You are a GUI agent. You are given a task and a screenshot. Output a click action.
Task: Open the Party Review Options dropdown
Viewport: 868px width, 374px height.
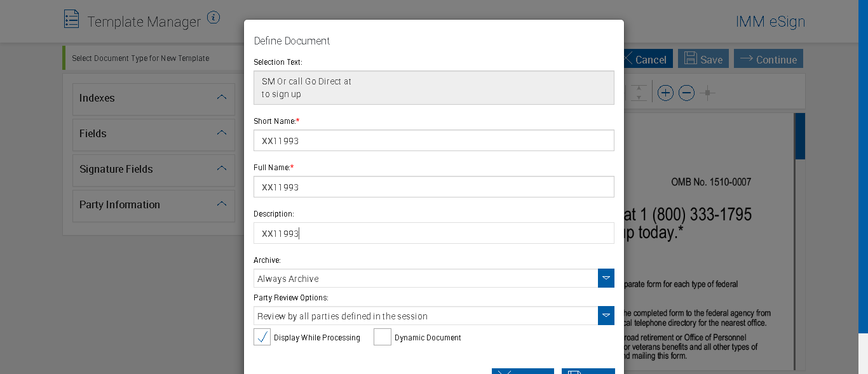point(606,316)
